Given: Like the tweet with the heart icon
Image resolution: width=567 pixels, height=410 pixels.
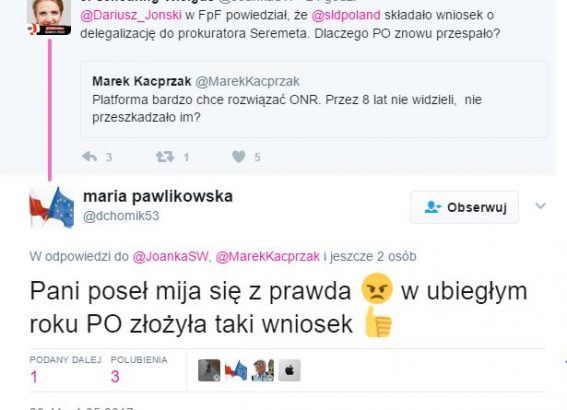Looking at the screenshot, I should pyautogui.click(x=239, y=157).
